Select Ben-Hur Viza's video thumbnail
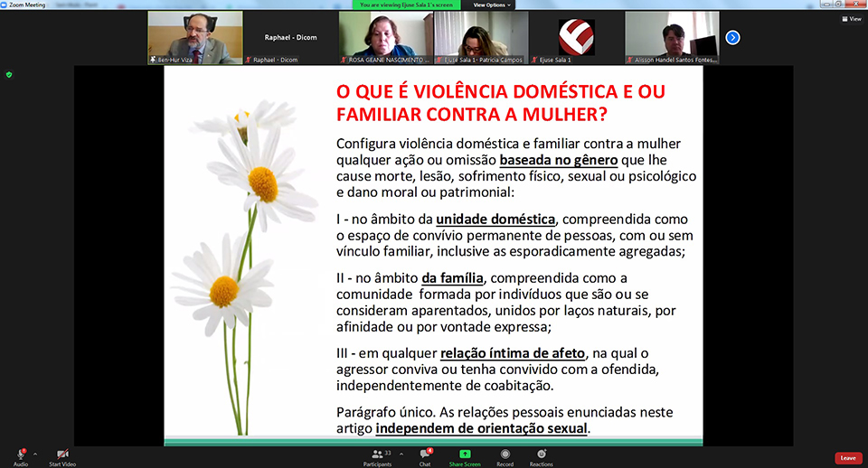This screenshot has height=468, width=868. pos(195,37)
